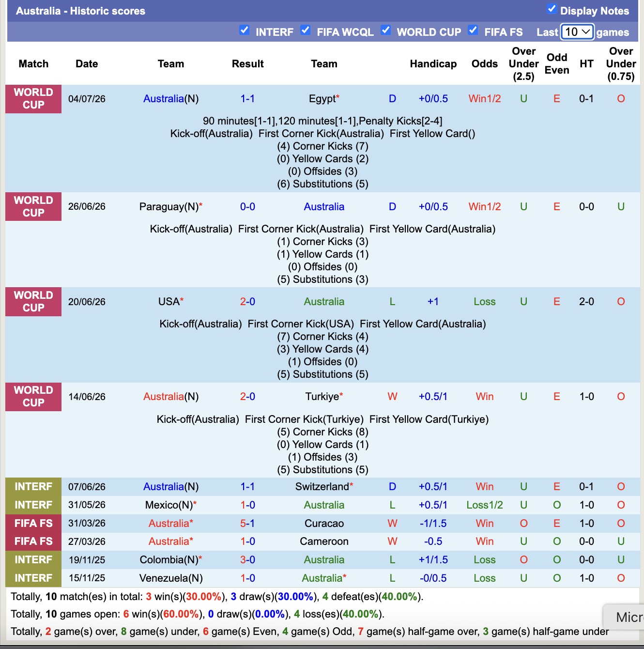Click the -1/1.5 handicap in Curacao row
The width and height of the screenshot is (644, 649).
click(433, 524)
